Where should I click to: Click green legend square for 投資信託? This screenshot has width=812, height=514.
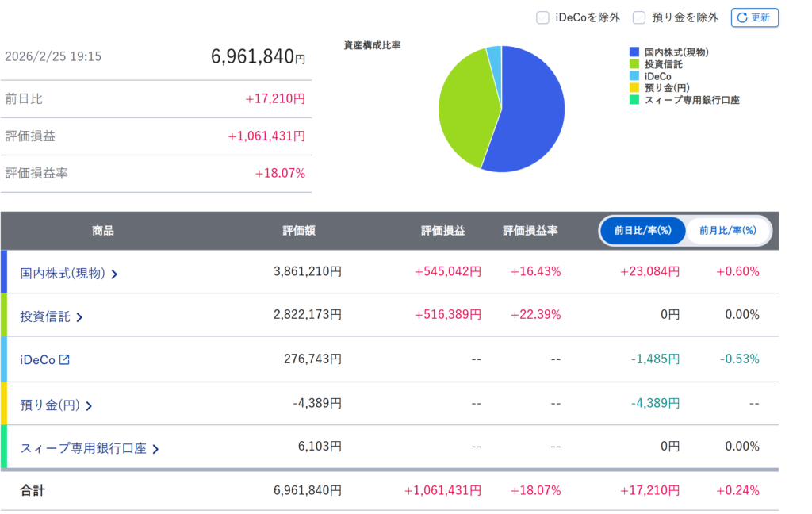coord(634,64)
